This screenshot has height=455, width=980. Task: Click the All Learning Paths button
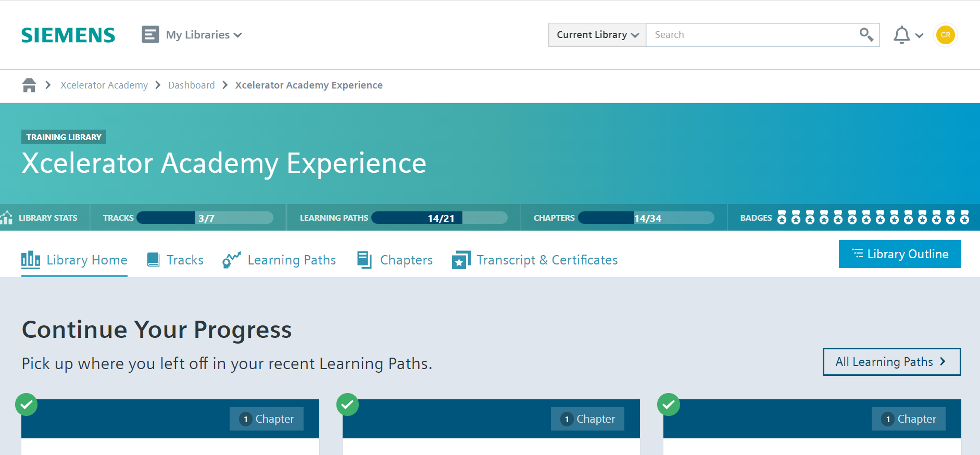[x=891, y=362]
